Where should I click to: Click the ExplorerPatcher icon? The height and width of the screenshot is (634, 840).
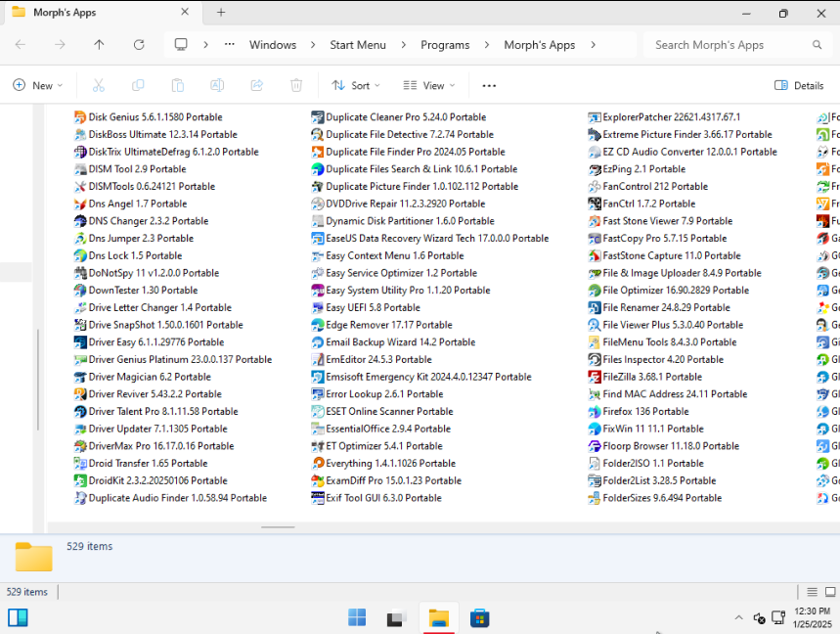point(595,116)
